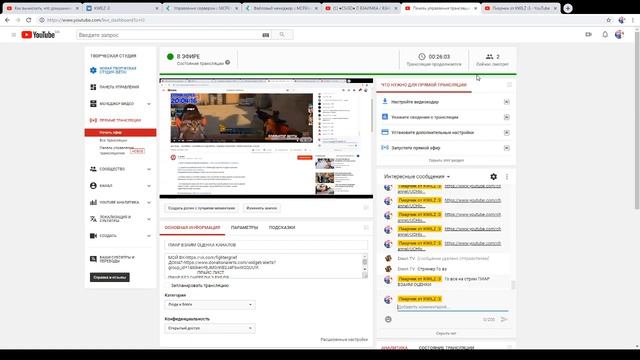The height and width of the screenshot is (360, 640).
Task: Open chat three-dot options menu
Action: click(507, 176)
